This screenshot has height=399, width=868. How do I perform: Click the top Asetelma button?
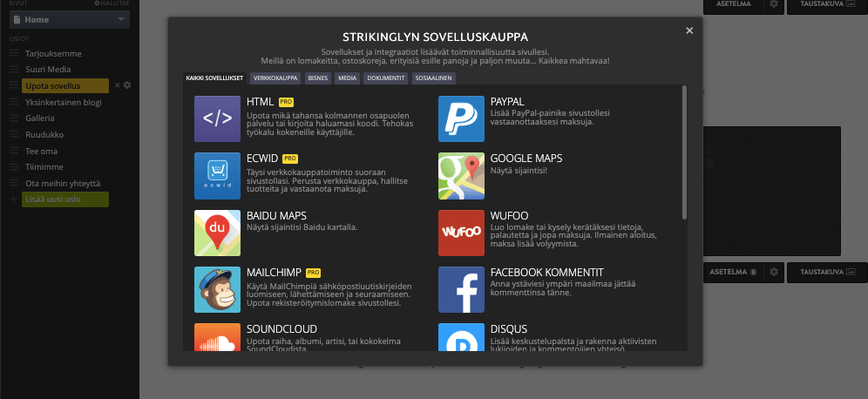click(x=734, y=3)
